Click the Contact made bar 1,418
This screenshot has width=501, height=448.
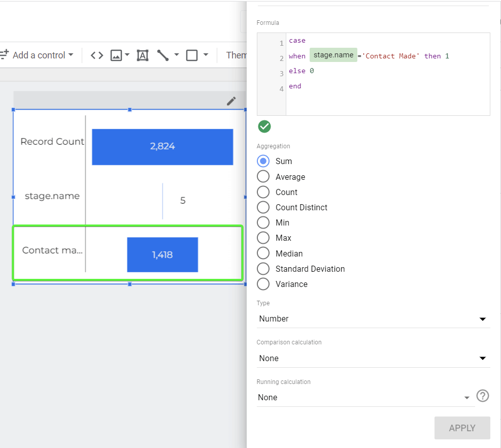162,255
